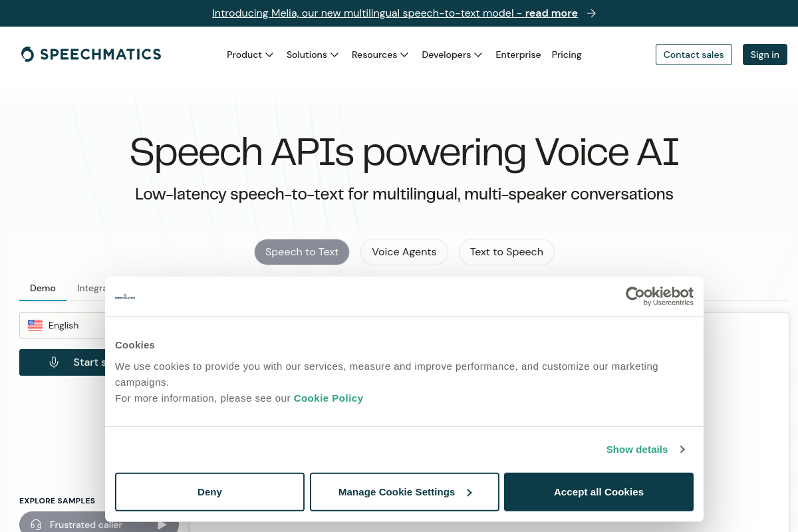Expand Show details in cookie dialog
This screenshot has height=532, width=798.
click(x=646, y=450)
